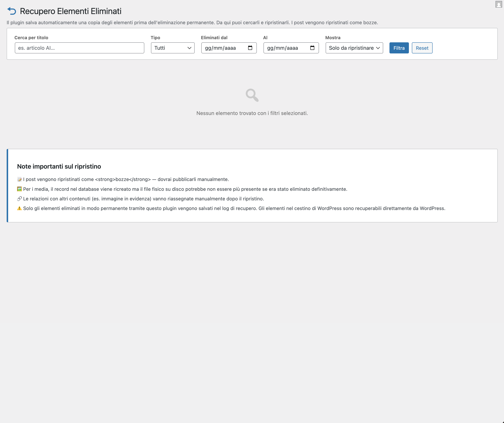Open calendar picker icon in Al date field
The image size is (504, 423).
tap(312, 48)
